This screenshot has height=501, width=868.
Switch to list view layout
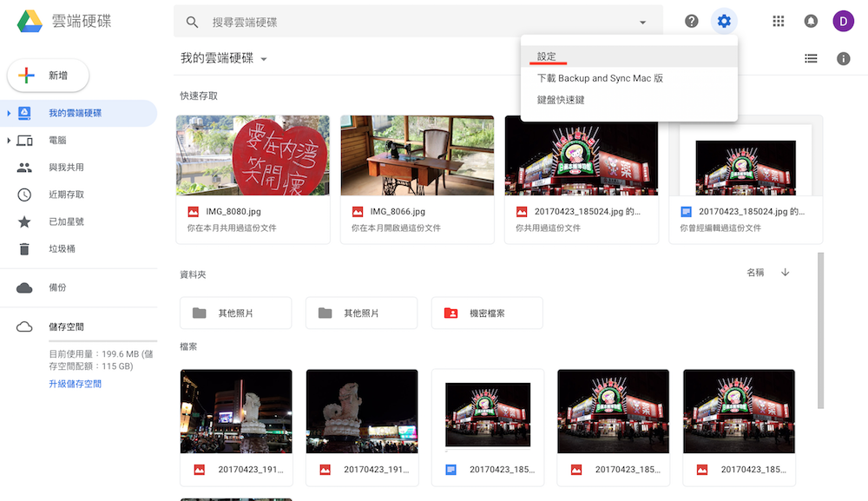point(811,58)
